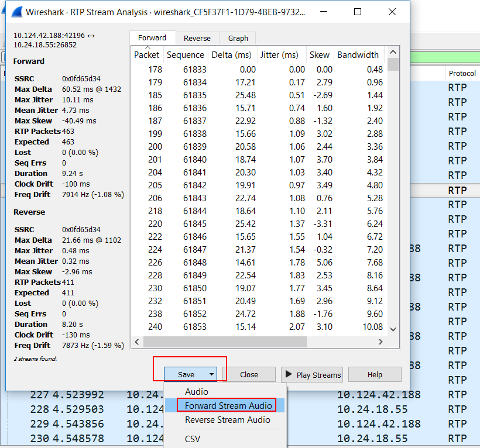Click the '2 streams found.' status text
This screenshot has width=480, height=448.
[x=35, y=359]
